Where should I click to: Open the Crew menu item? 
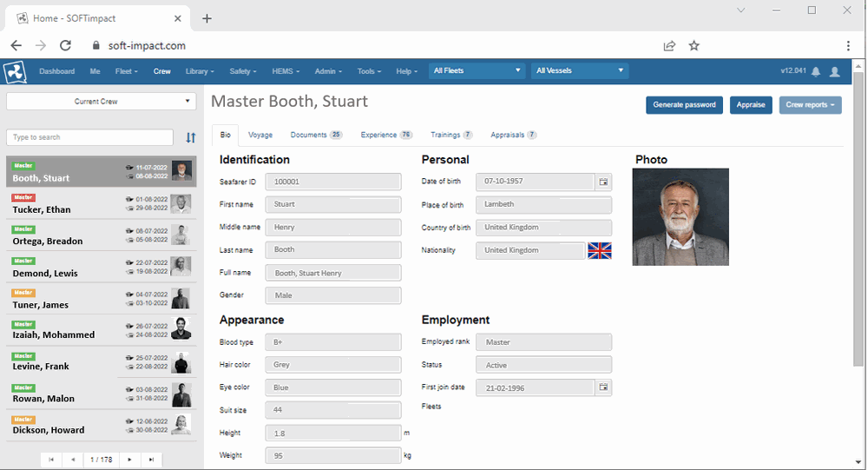(x=162, y=71)
